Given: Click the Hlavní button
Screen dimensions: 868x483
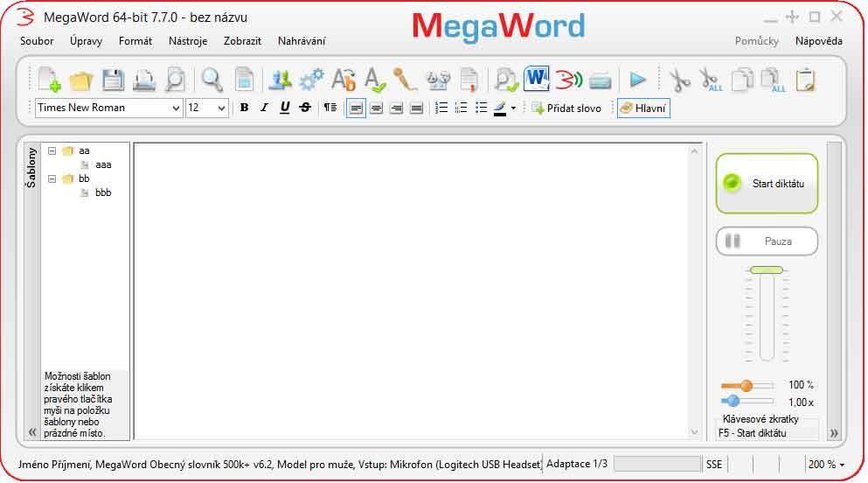Looking at the screenshot, I should click(644, 108).
